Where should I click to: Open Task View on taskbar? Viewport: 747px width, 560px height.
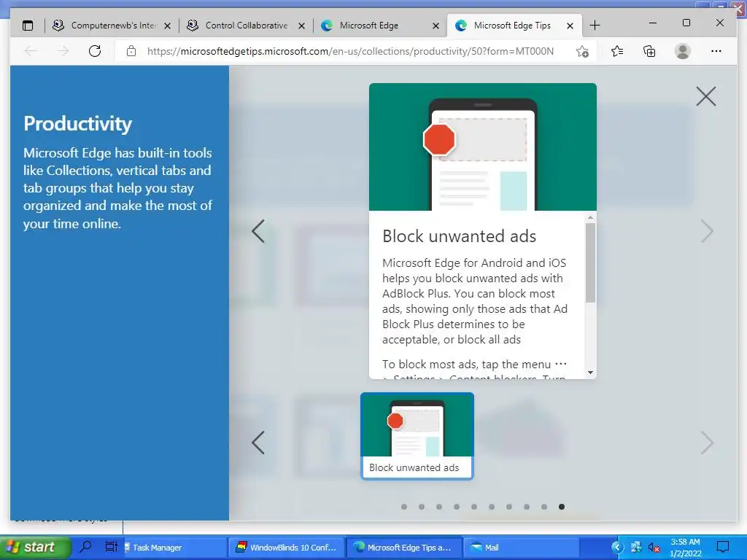[x=111, y=547]
